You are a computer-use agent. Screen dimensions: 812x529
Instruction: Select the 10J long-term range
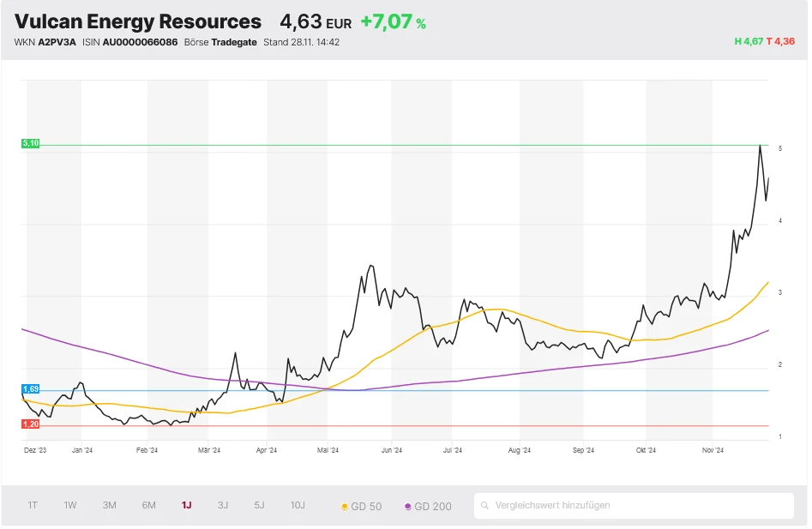(x=298, y=506)
